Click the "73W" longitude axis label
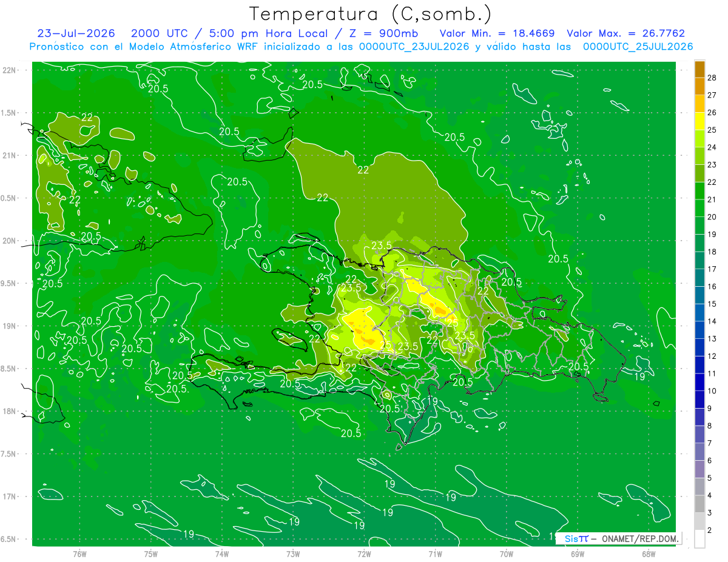 pos(293,554)
